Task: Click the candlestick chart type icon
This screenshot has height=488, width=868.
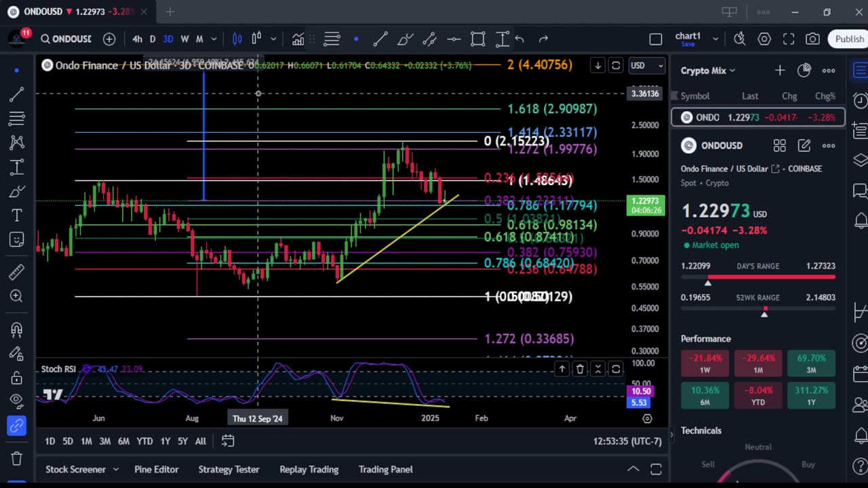Action: coord(237,39)
